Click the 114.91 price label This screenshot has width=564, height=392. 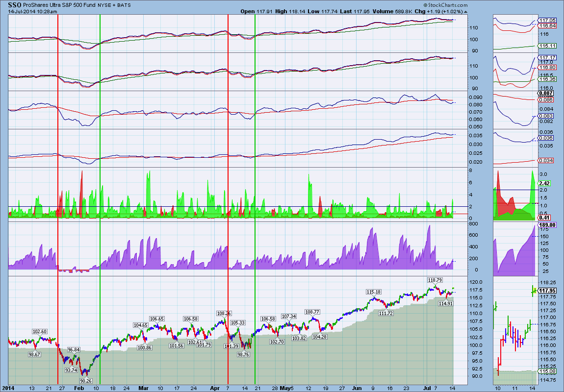(446, 303)
